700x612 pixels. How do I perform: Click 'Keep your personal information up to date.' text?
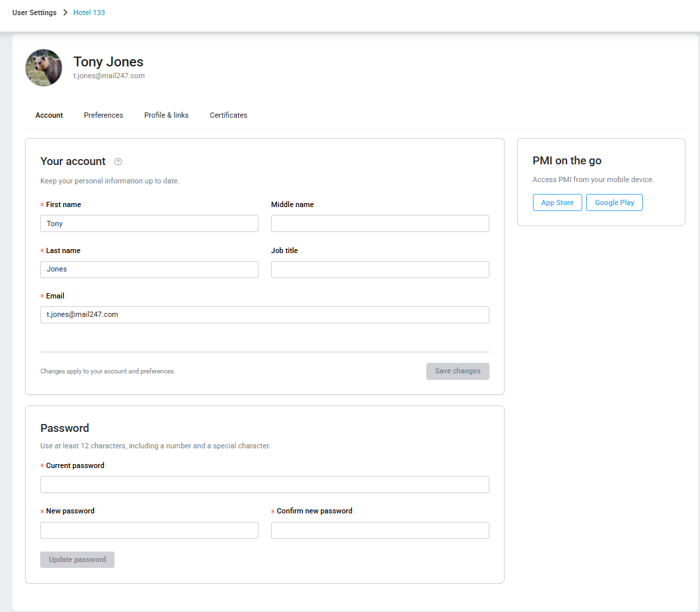click(110, 181)
